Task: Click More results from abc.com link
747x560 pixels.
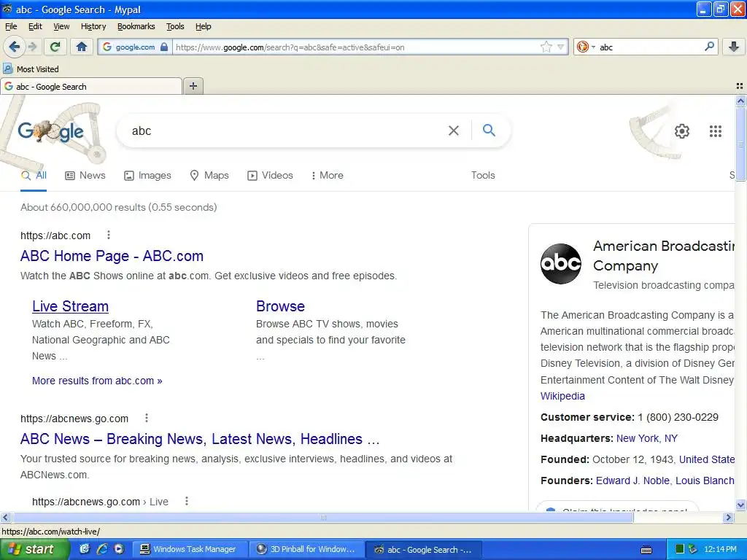Action: click(97, 381)
